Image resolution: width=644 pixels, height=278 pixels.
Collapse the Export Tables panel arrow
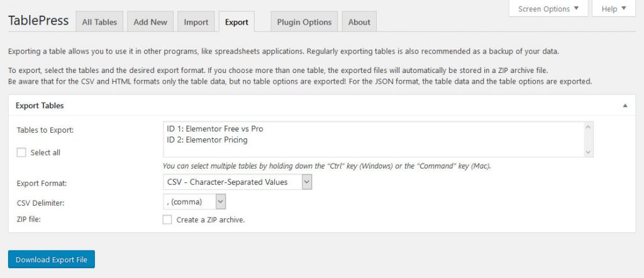[625, 106]
